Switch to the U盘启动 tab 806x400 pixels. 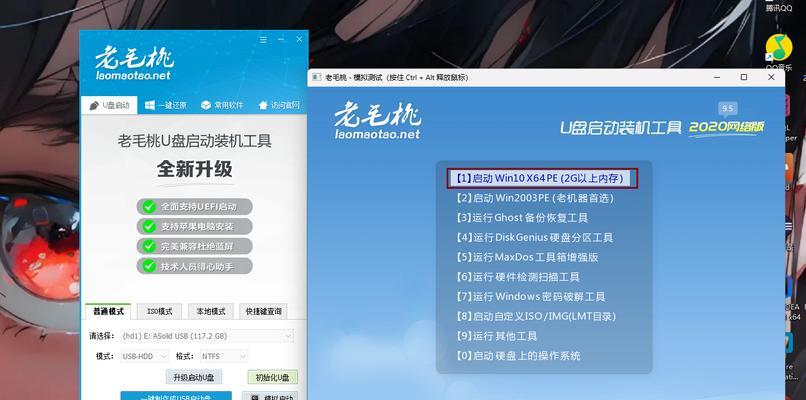[109, 105]
